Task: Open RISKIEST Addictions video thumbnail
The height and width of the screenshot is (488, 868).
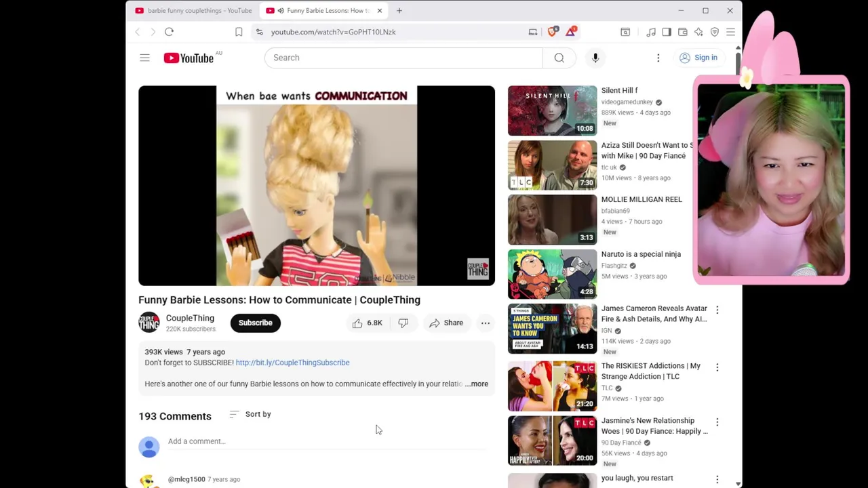Action: [552, 386]
